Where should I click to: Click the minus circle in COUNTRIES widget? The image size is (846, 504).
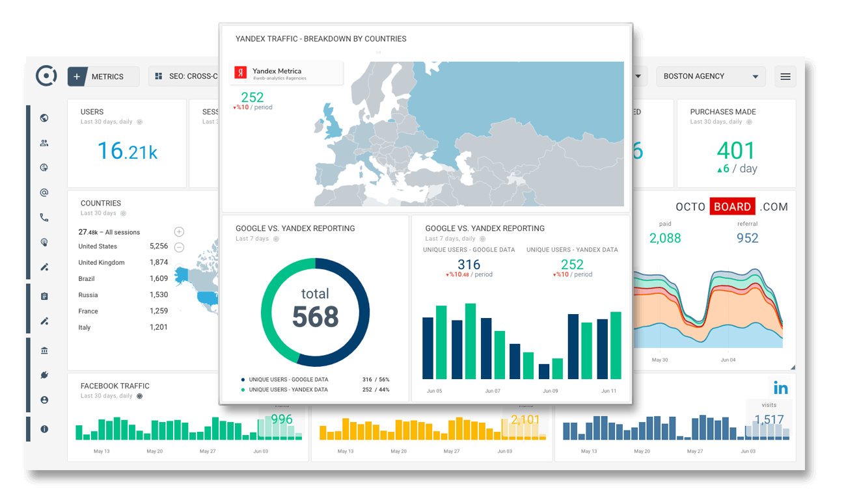coord(179,247)
